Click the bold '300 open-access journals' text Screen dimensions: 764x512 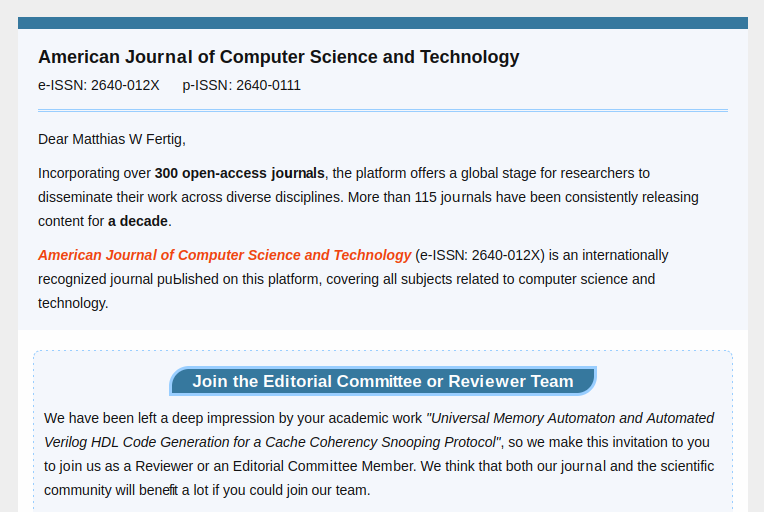239,173
